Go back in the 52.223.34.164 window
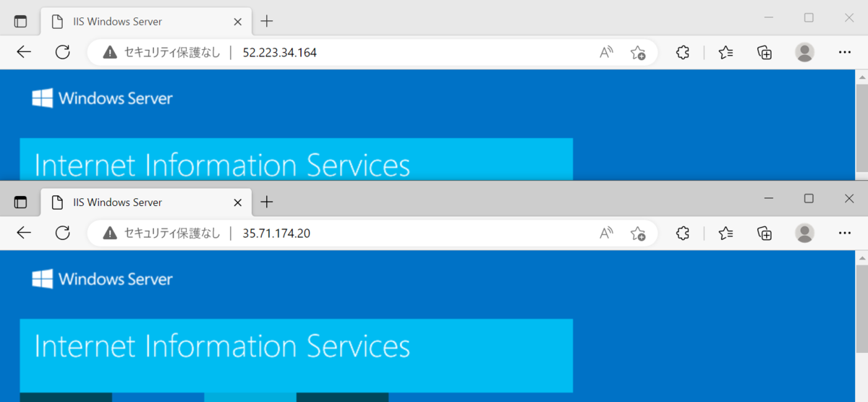This screenshot has width=868, height=402. (24, 52)
